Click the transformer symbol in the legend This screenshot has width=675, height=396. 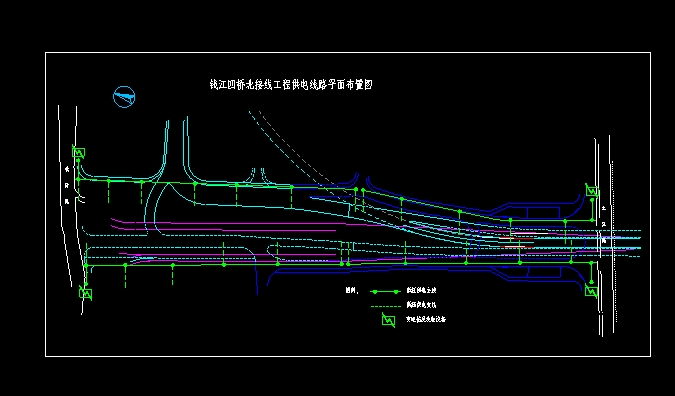pyautogui.click(x=388, y=320)
